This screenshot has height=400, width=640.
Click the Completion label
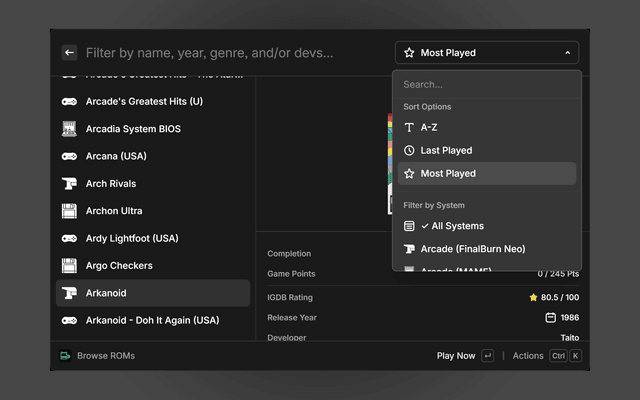coord(289,253)
